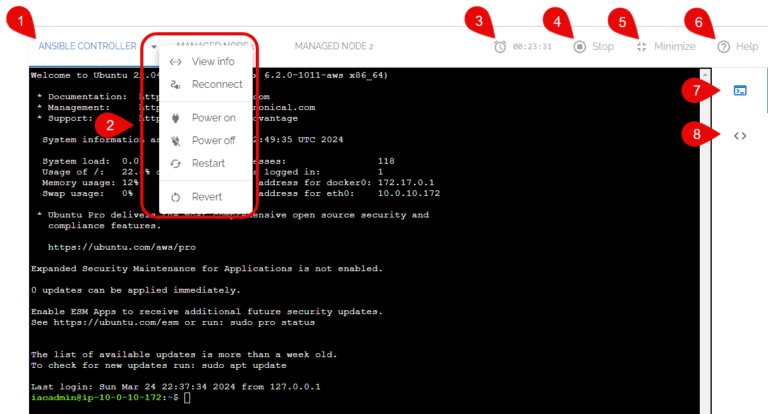Screen dimensions: 768x414
Task: Open the code editor sidebar icon
Action: pyautogui.click(x=740, y=135)
